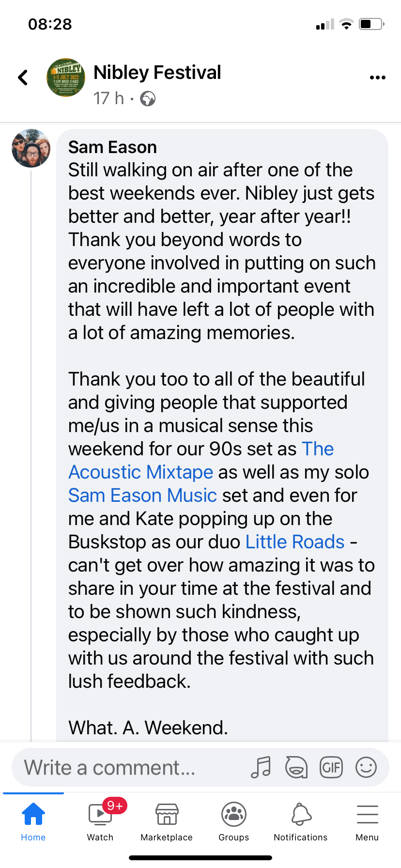
Task: Open The Acoustic Mixtape page link
Action: tap(140, 472)
